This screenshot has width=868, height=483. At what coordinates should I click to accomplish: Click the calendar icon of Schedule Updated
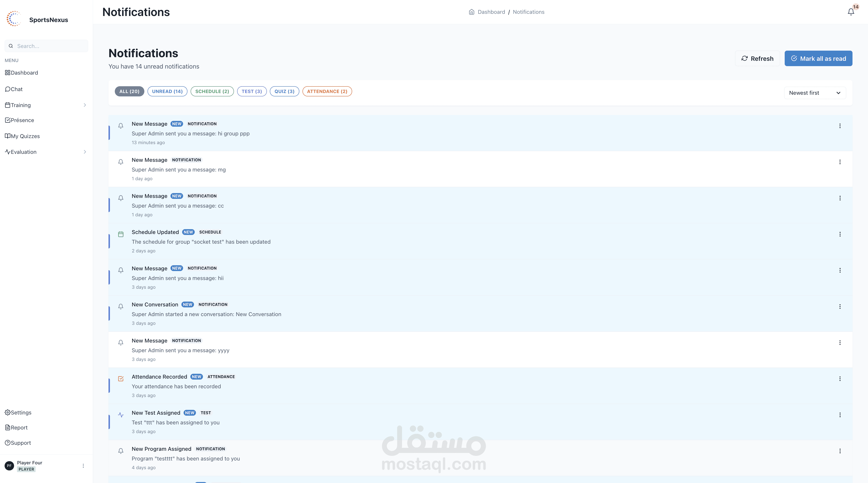click(x=121, y=234)
